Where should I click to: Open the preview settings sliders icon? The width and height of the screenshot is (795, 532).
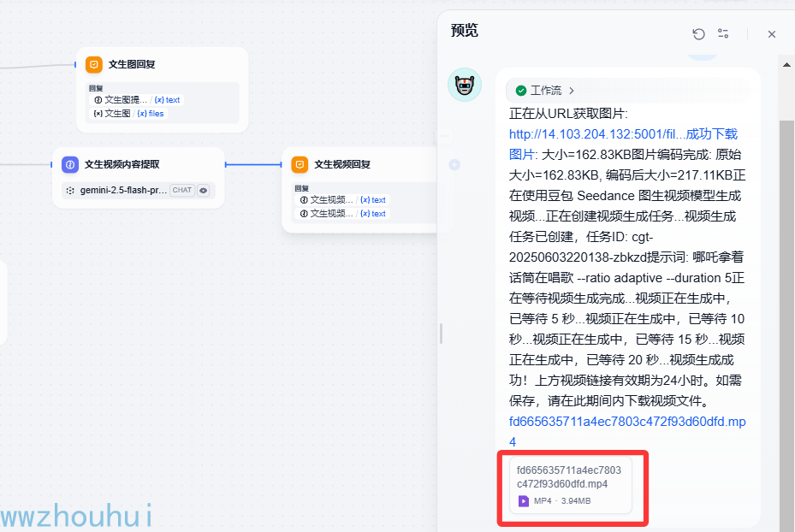point(723,33)
